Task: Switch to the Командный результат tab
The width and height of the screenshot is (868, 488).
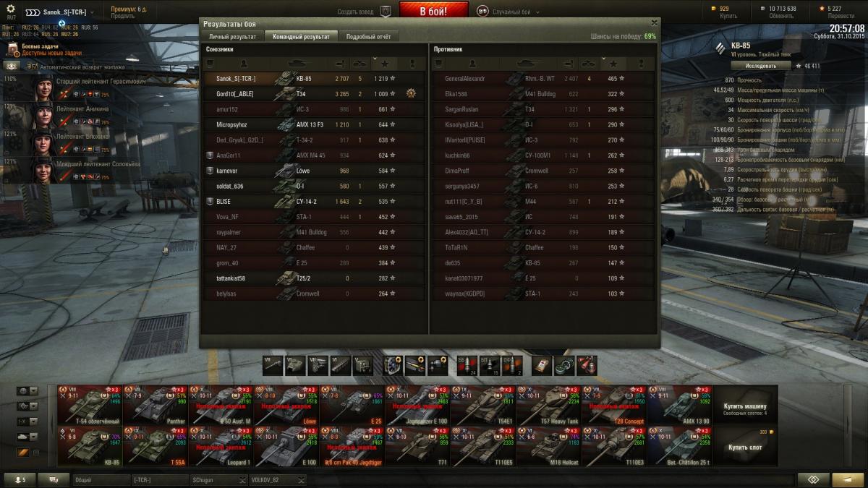Action: [301, 36]
